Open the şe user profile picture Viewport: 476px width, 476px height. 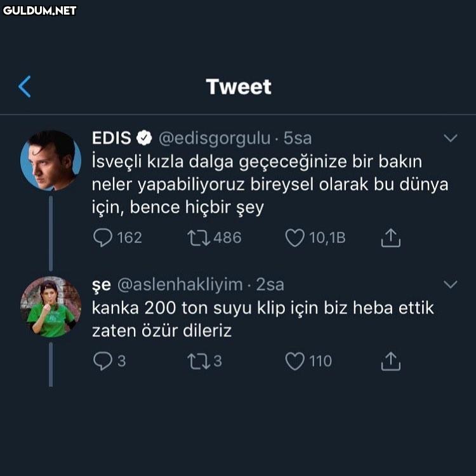(51, 307)
